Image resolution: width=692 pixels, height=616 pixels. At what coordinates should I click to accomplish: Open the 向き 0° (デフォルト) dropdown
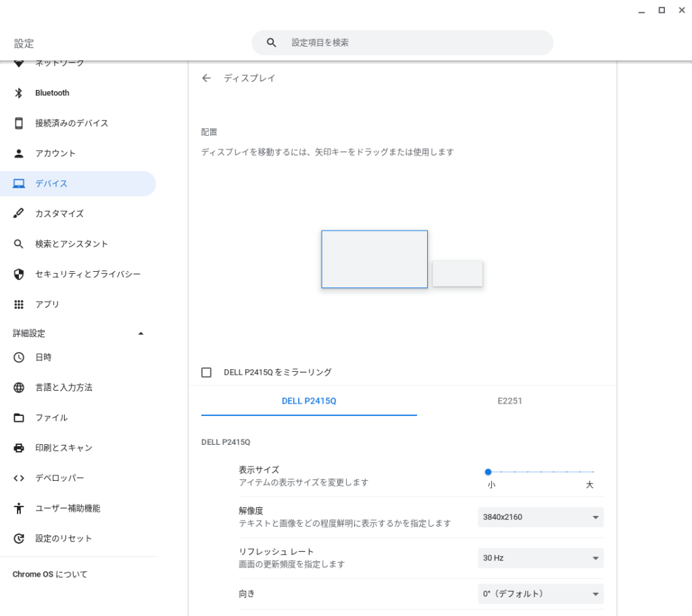[x=541, y=594]
